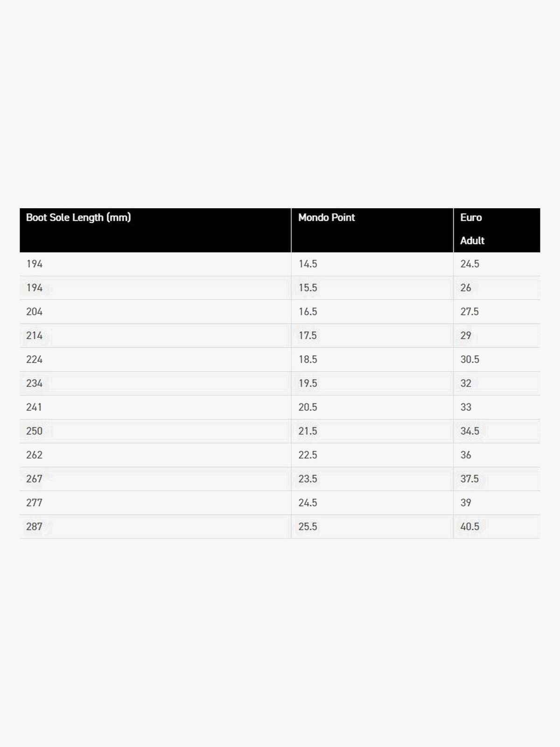Select the 14.5 Mondo Point cell
560x747 pixels.
coord(308,264)
